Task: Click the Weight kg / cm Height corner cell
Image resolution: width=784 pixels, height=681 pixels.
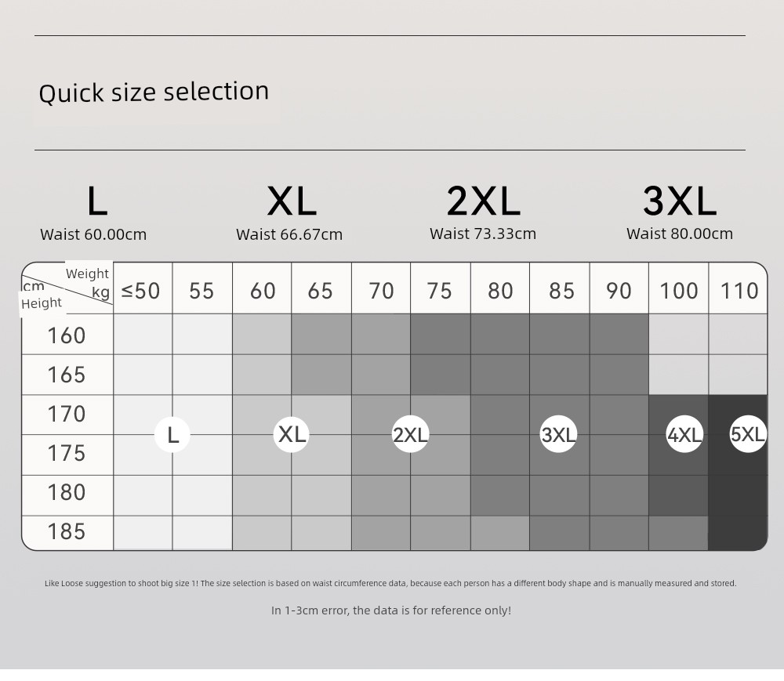Action: click(67, 288)
